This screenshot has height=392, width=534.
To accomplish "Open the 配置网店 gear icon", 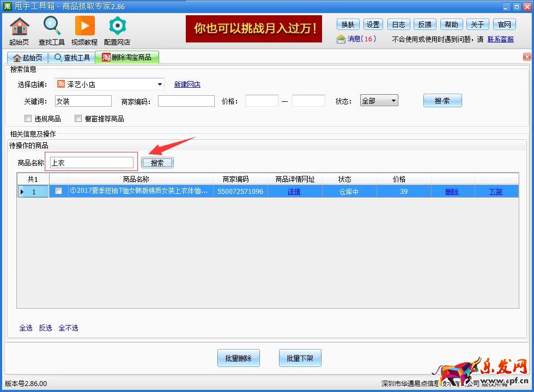I will [117, 26].
